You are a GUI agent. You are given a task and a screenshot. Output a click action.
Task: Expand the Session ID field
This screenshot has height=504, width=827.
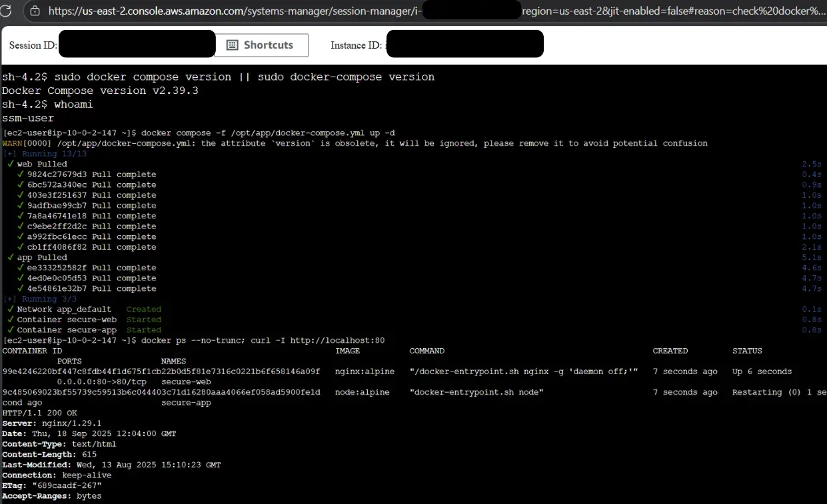click(137, 43)
